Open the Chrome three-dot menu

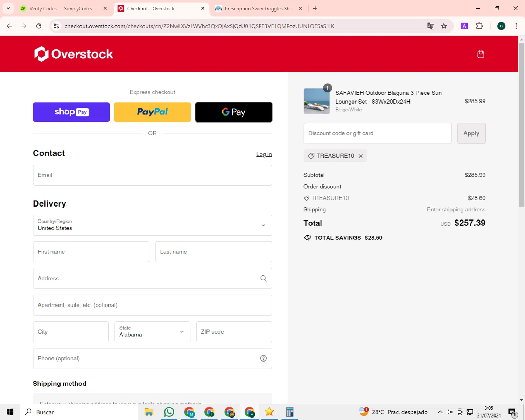[x=516, y=26]
